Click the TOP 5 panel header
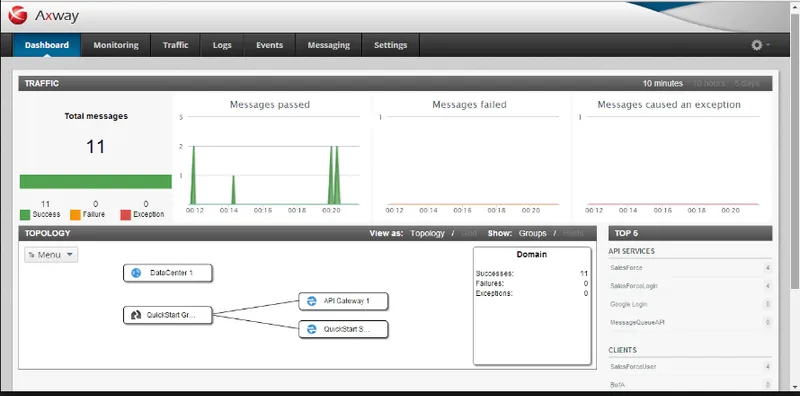 click(690, 233)
